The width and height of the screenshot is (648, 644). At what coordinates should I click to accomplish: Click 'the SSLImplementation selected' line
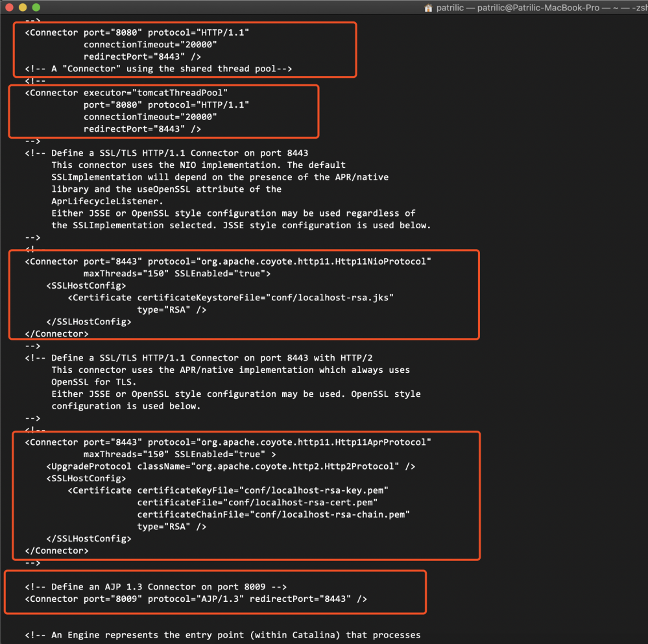coord(241,225)
